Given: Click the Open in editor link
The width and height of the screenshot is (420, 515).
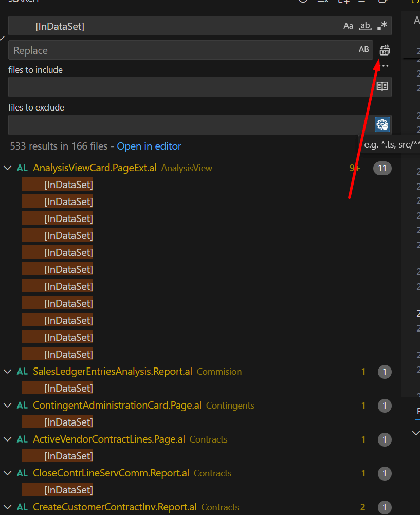Looking at the screenshot, I should 149,146.
